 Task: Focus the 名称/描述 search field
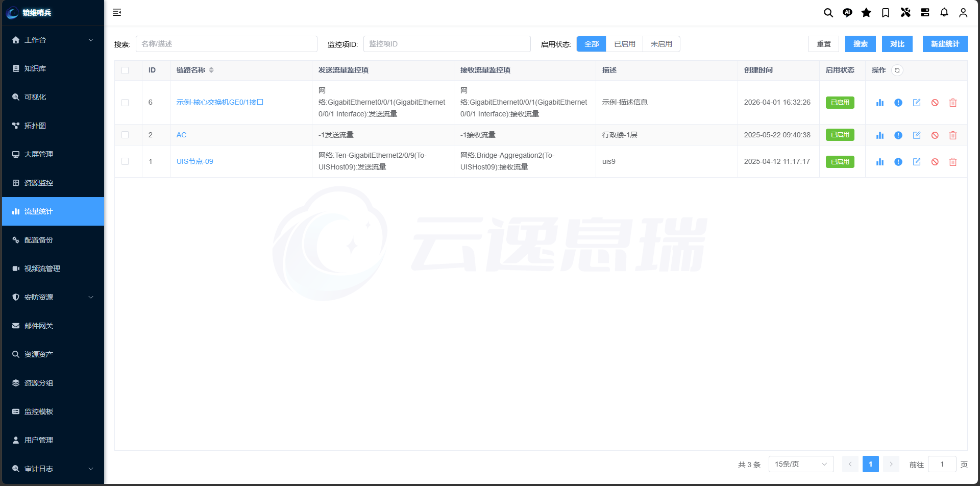point(227,44)
